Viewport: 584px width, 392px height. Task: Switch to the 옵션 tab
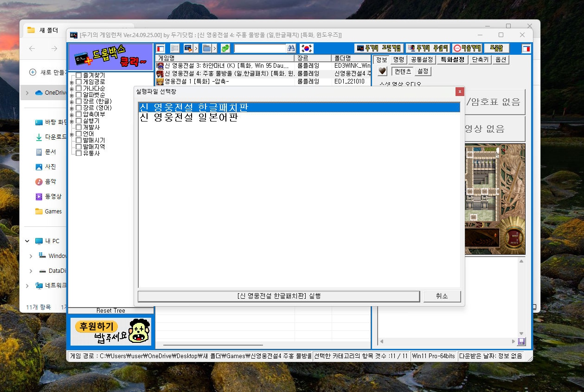click(501, 59)
